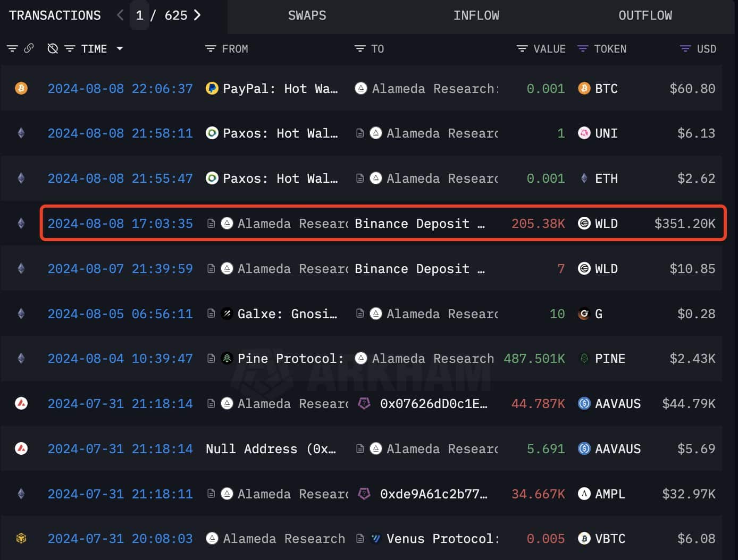Click the AAVAUS token icon in the $44.79K row

584,403
